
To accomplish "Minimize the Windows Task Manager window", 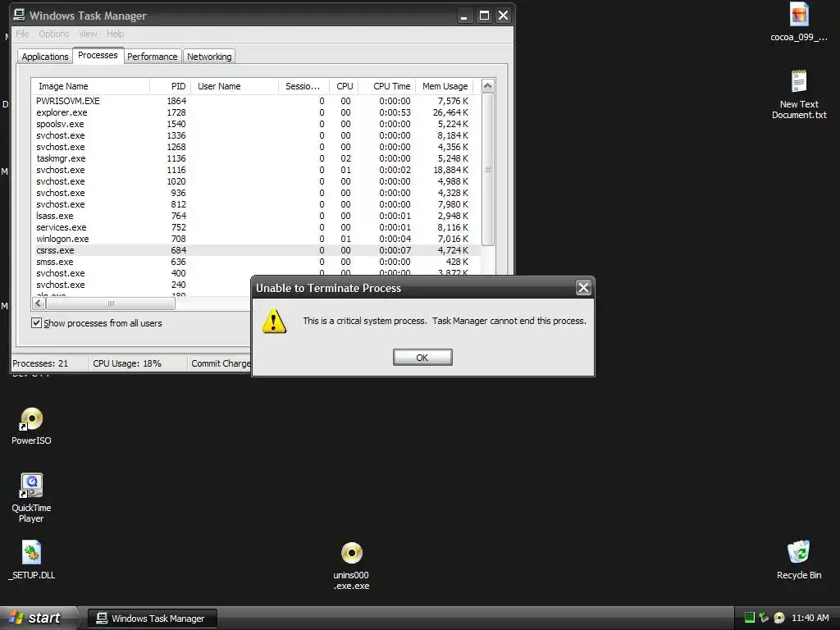I will (464, 16).
